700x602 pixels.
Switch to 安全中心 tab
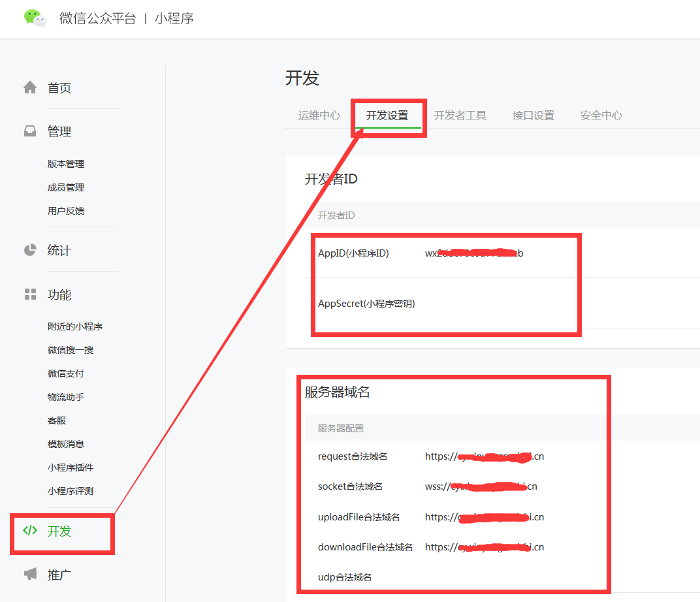tap(601, 116)
